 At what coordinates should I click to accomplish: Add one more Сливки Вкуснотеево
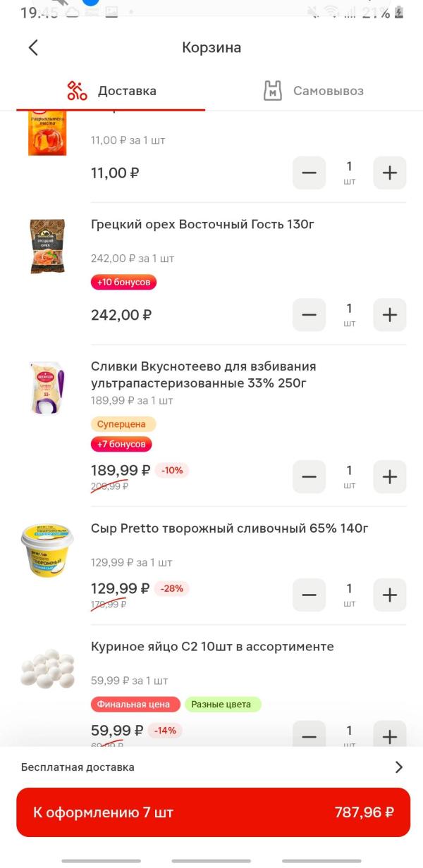coord(389,477)
